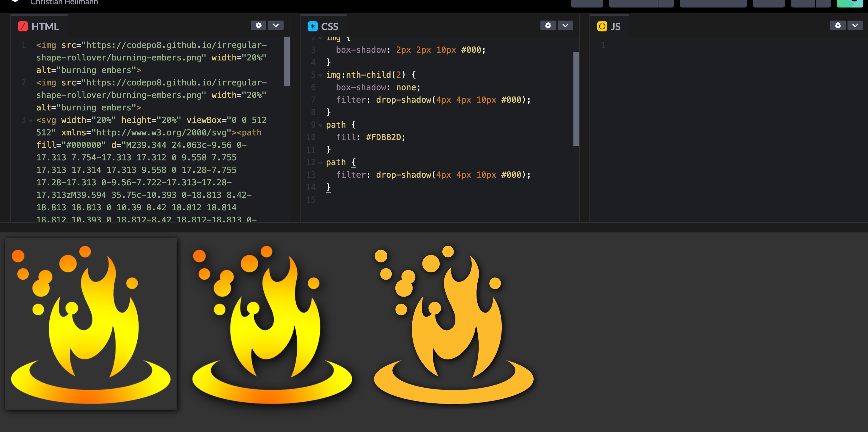868x432 pixels.
Task: Open author Christian Heilmann's profile link
Action: pos(64,3)
